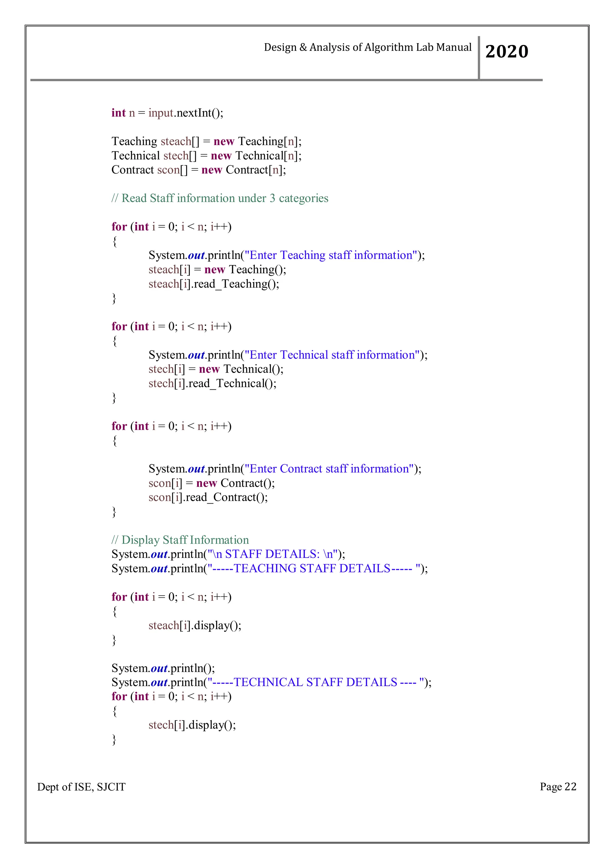Viewport: 614px width, 868px height.
Task: Click the line 'stech[i] = new Technical();'
Action: pos(216,369)
